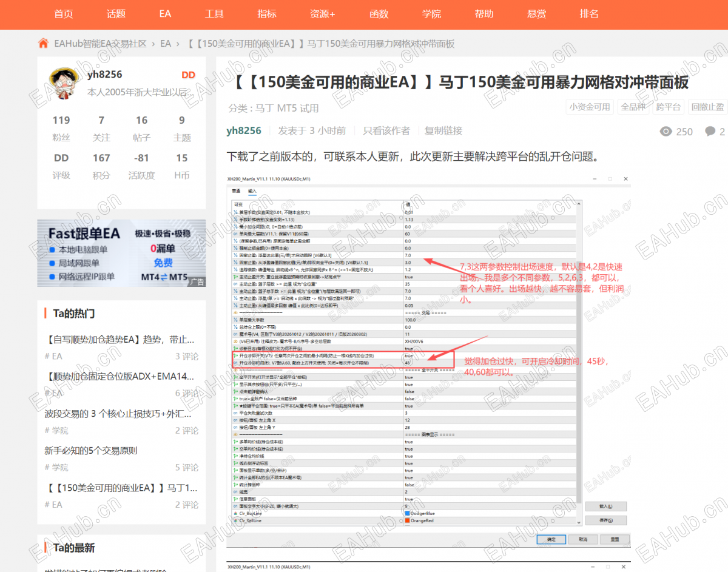
Task: Open hot post 【自写顺势加仓趋势EA】
Action: click(x=120, y=339)
